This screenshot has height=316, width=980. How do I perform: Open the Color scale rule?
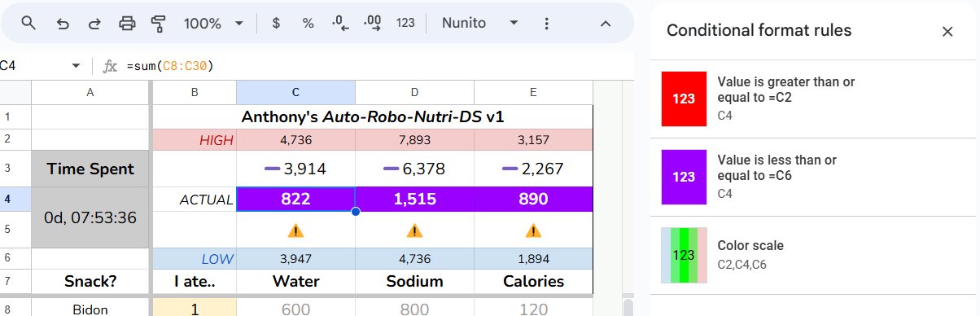point(814,255)
